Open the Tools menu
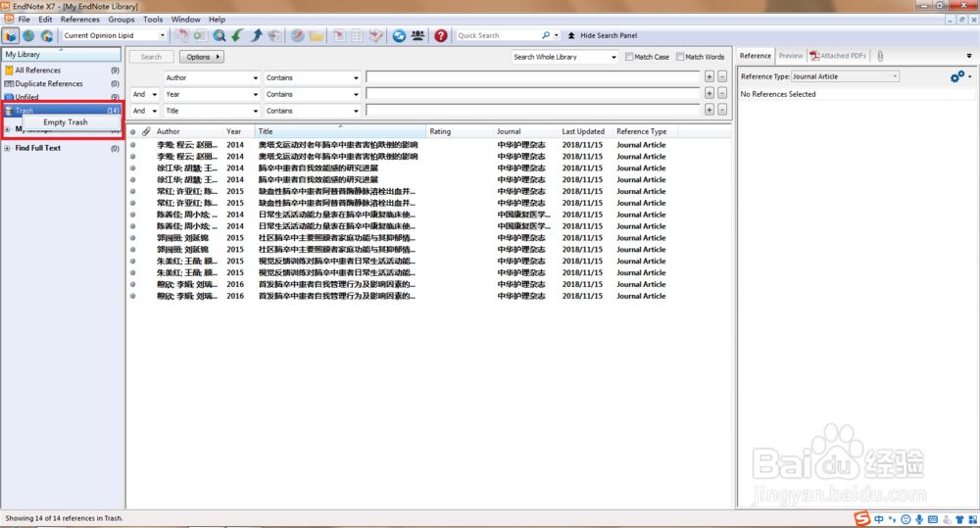The width and height of the screenshot is (980, 528). [x=153, y=20]
